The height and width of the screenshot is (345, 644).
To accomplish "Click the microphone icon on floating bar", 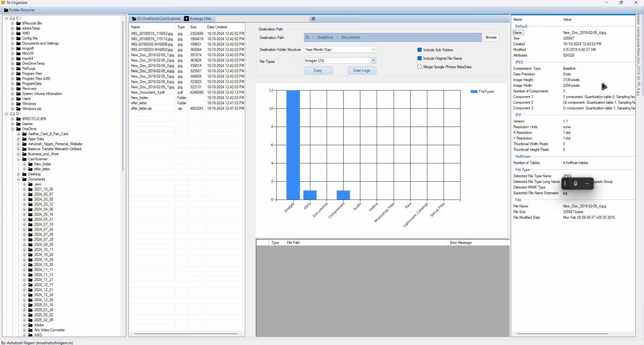I will pyautogui.click(x=575, y=183).
